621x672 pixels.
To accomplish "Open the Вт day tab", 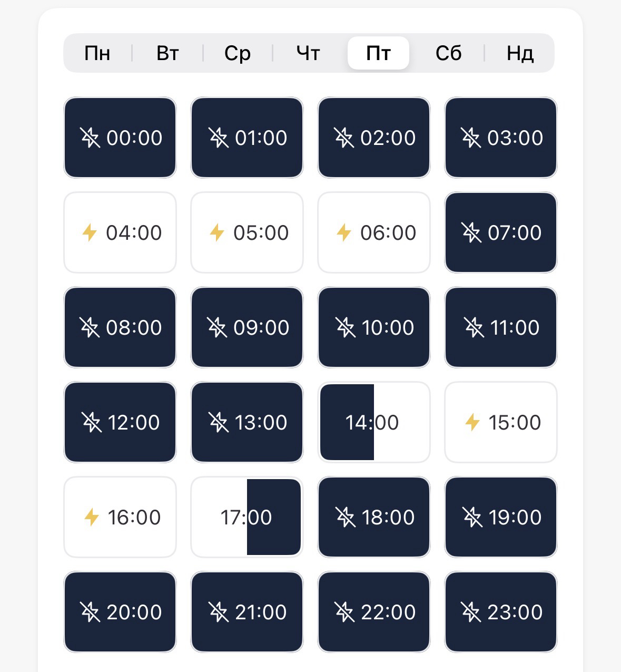I will pyautogui.click(x=167, y=53).
